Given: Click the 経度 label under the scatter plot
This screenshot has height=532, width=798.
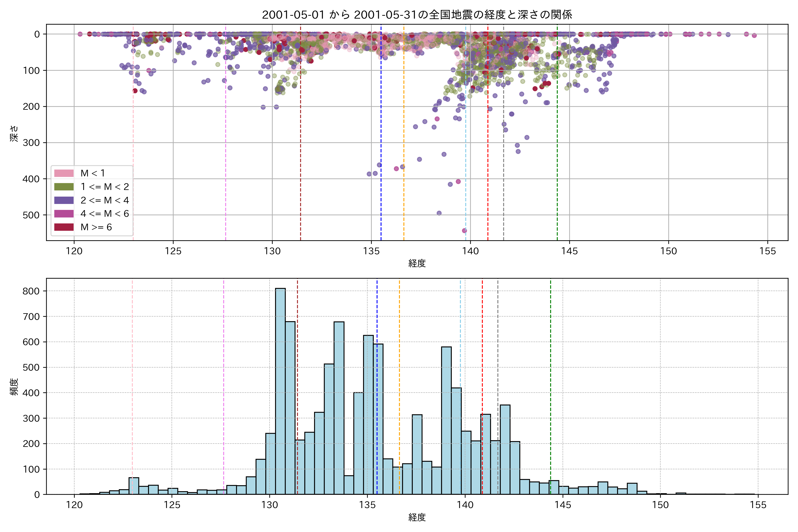Looking at the screenshot, I should (417, 263).
